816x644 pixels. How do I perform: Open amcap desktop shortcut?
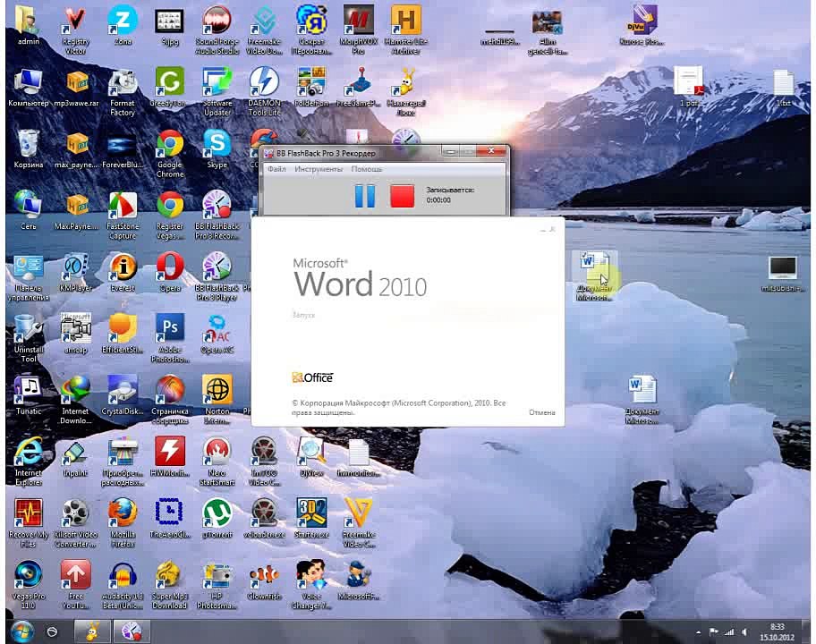(75, 333)
